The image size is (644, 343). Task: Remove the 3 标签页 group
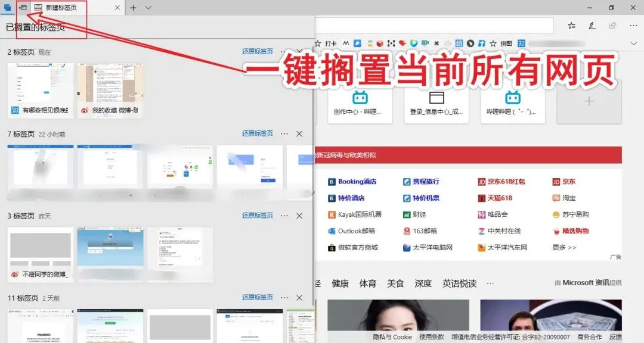299,216
